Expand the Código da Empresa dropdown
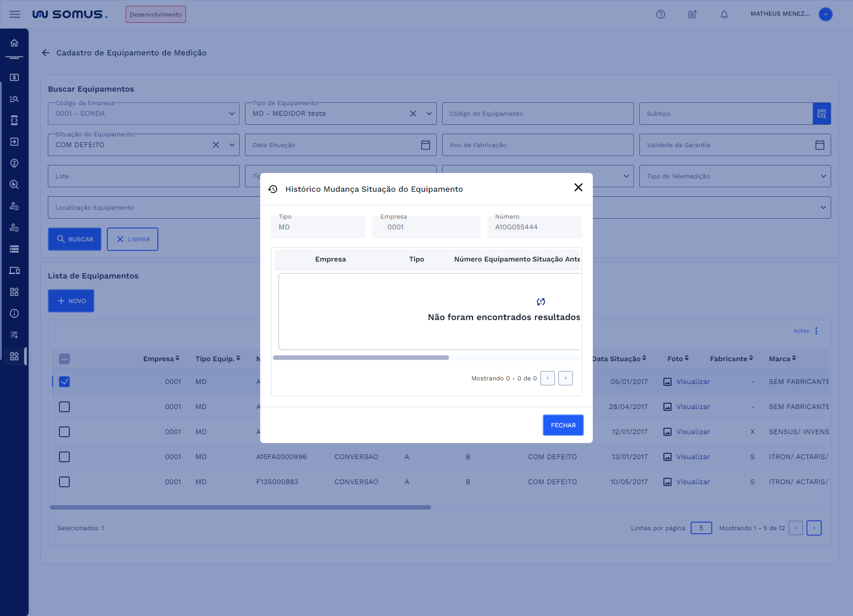Screen dimensions: 853x616 pos(232,114)
